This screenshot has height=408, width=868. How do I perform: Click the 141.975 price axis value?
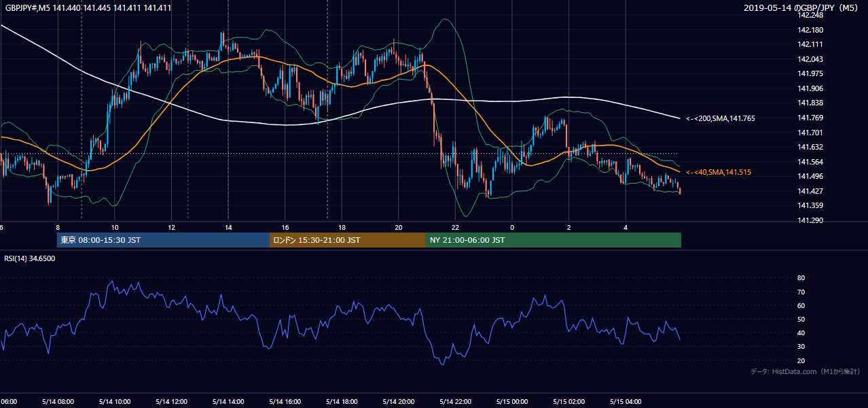810,73
